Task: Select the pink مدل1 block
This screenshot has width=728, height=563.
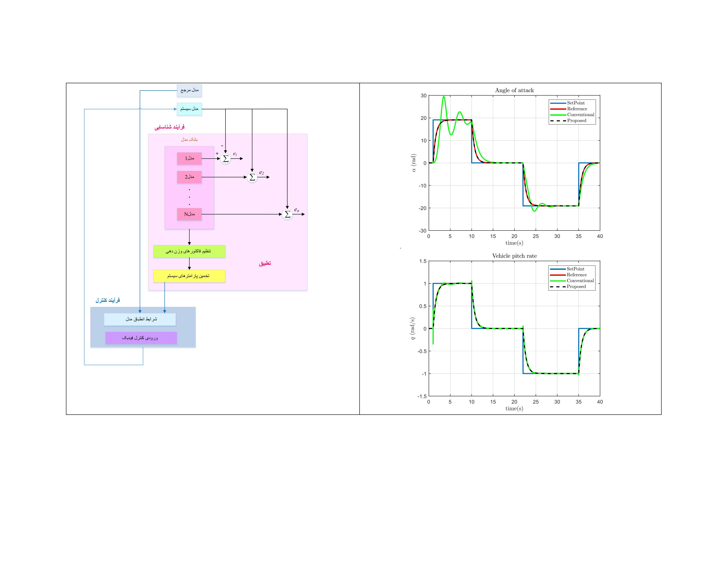Action: click(x=189, y=159)
